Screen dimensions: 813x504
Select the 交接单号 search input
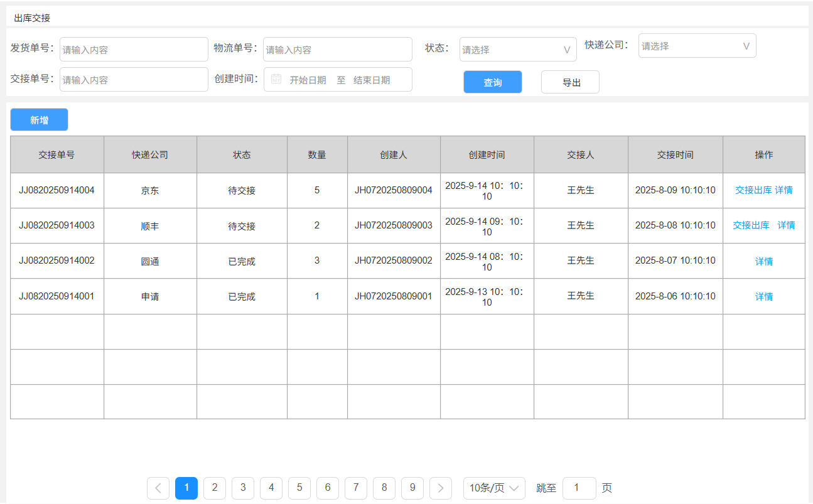[134, 80]
